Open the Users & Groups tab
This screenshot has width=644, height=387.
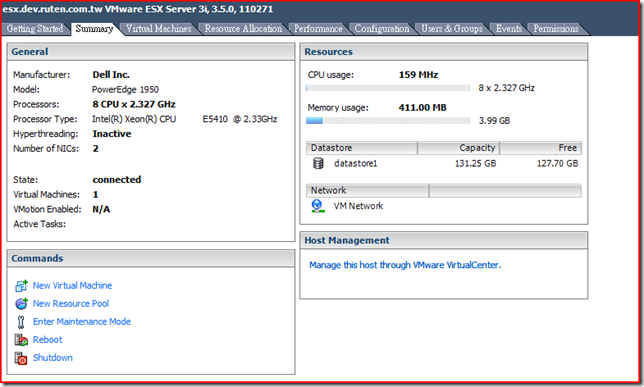tap(452, 29)
